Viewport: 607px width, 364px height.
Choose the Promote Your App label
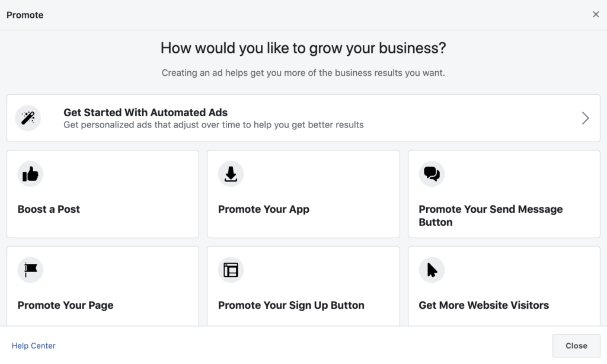pyautogui.click(x=264, y=209)
